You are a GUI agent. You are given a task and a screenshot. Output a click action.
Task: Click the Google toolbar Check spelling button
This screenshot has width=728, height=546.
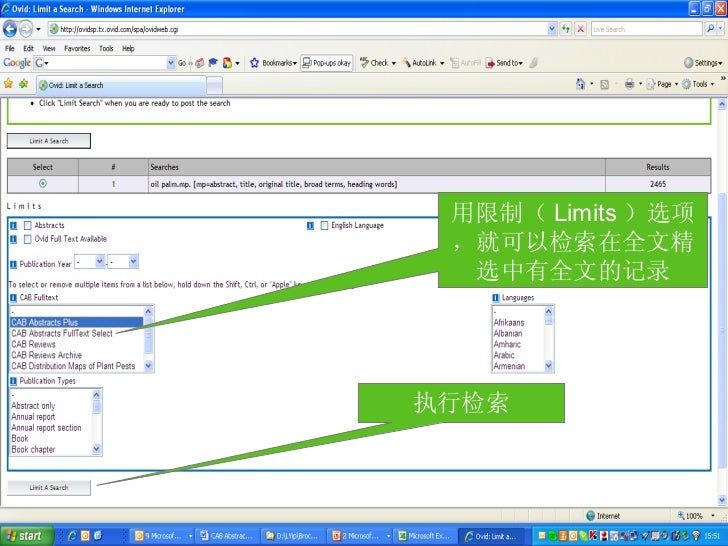tap(377, 63)
